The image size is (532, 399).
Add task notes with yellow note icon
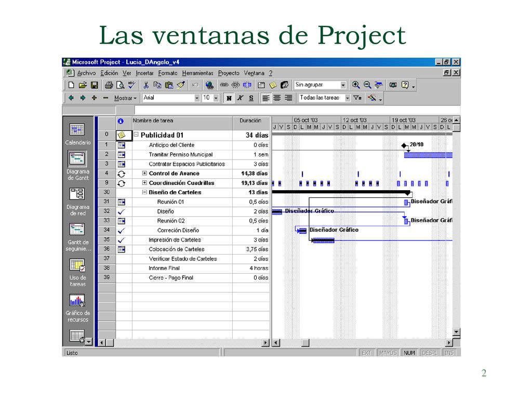273,85
